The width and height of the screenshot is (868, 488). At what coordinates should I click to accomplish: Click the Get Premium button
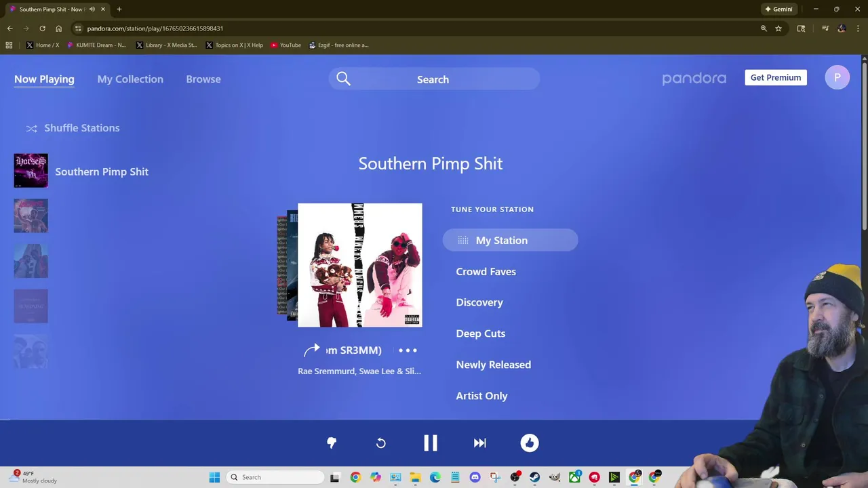pos(776,77)
